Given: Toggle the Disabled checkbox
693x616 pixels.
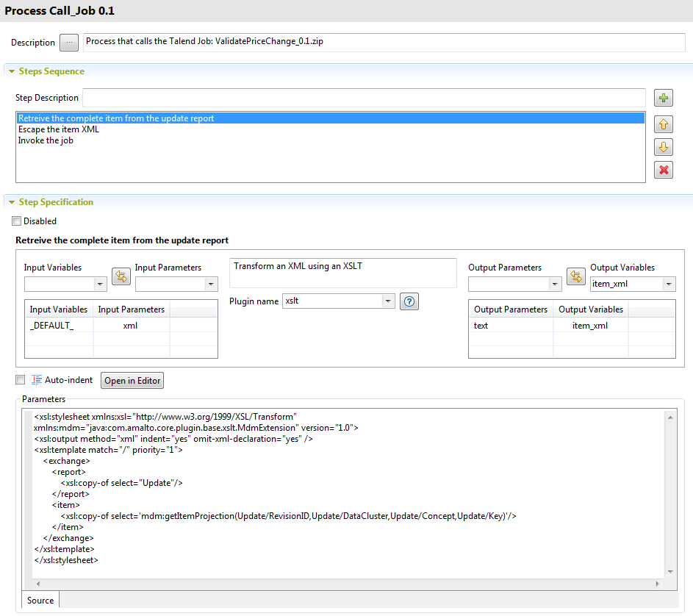Looking at the screenshot, I should [x=17, y=221].
